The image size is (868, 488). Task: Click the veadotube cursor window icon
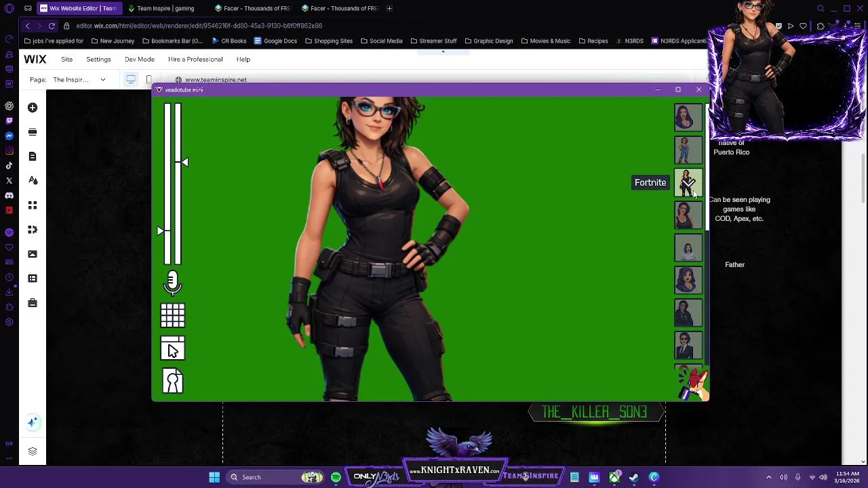[172, 348]
